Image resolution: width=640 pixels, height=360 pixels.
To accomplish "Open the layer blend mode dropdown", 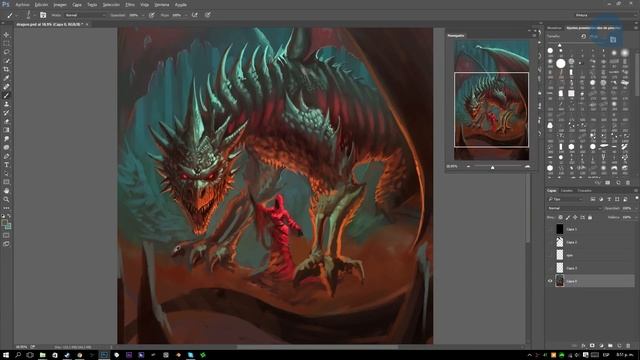I will pos(575,208).
